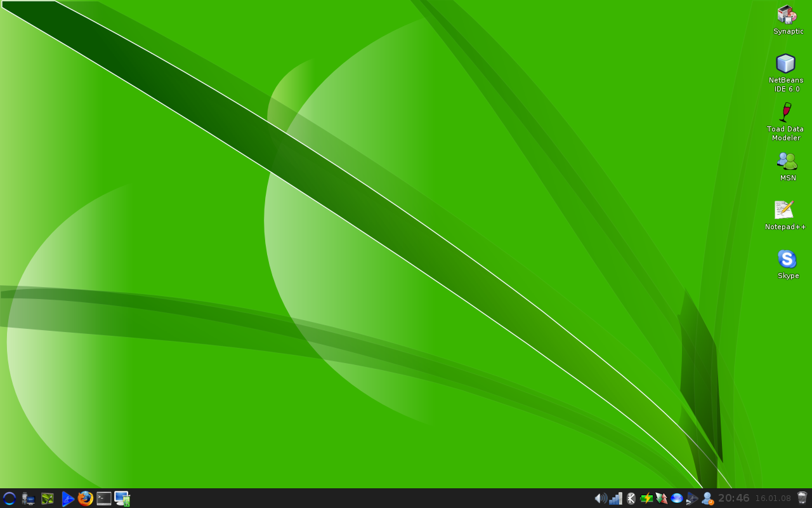The width and height of the screenshot is (812, 508).
Task: Open the blue ring start menu
Action: pos(9,498)
